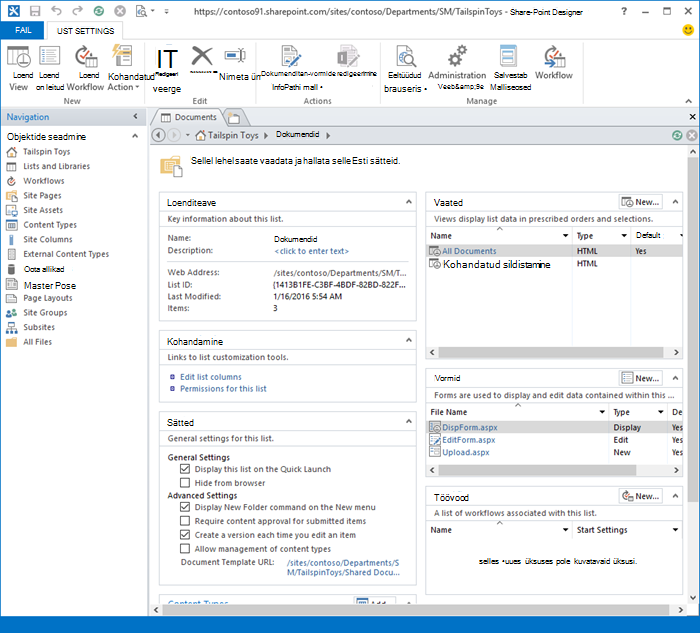Collapse the Vaated section
Image resolution: width=700 pixels, height=633 pixels.
click(675, 202)
